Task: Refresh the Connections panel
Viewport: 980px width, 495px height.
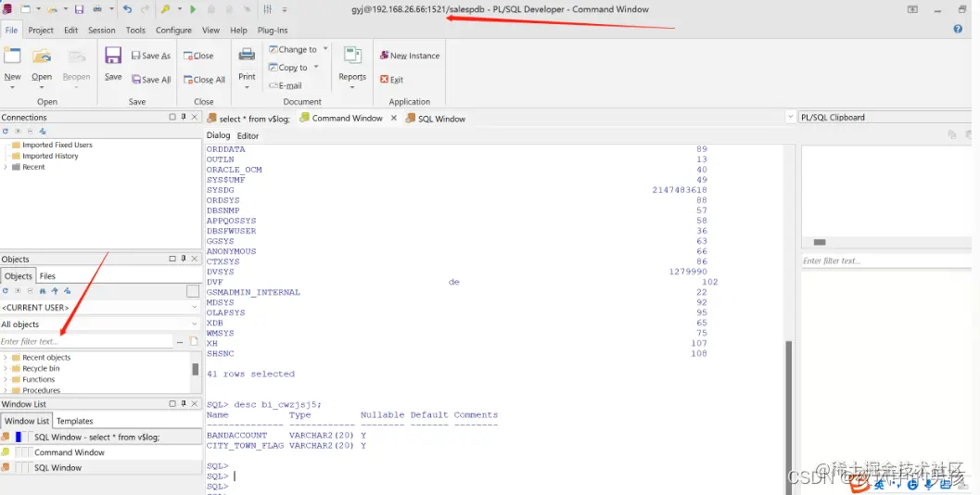Action: click(5, 132)
